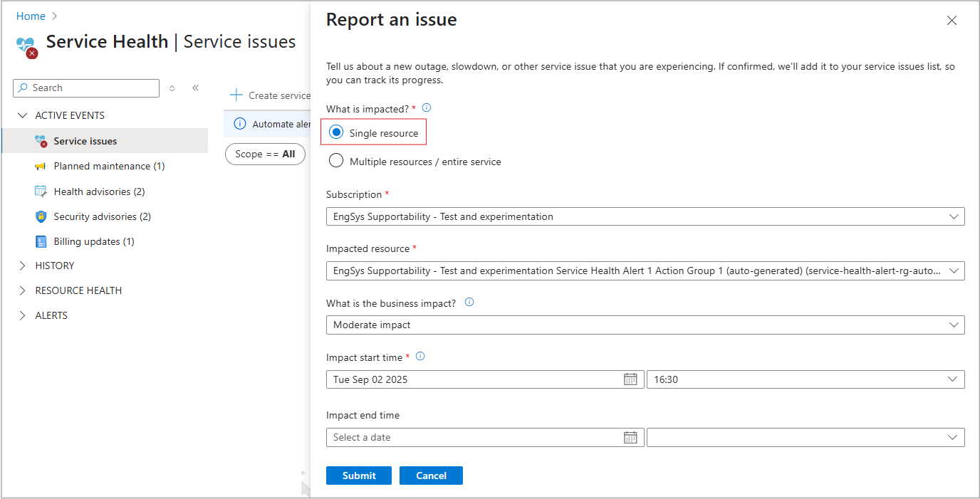The width and height of the screenshot is (980, 499).
Task: Click the Impact end time label
Action: pos(363,415)
